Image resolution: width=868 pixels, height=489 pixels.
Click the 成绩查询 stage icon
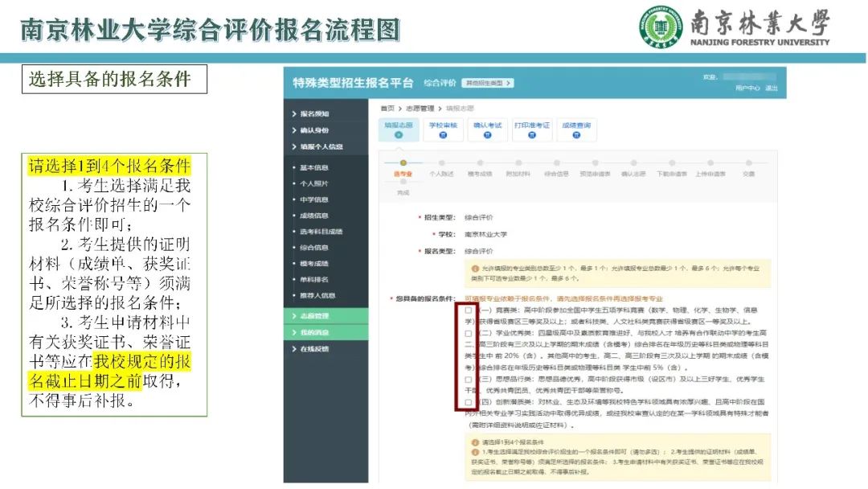(575, 135)
